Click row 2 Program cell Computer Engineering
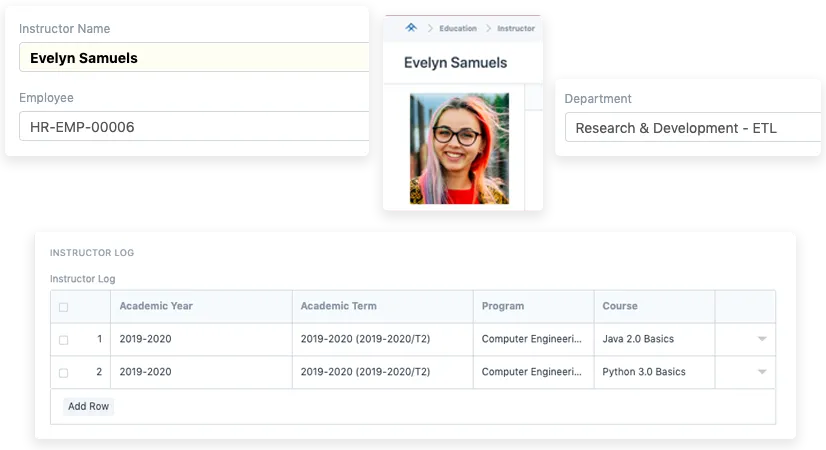 (x=531, y=372)
